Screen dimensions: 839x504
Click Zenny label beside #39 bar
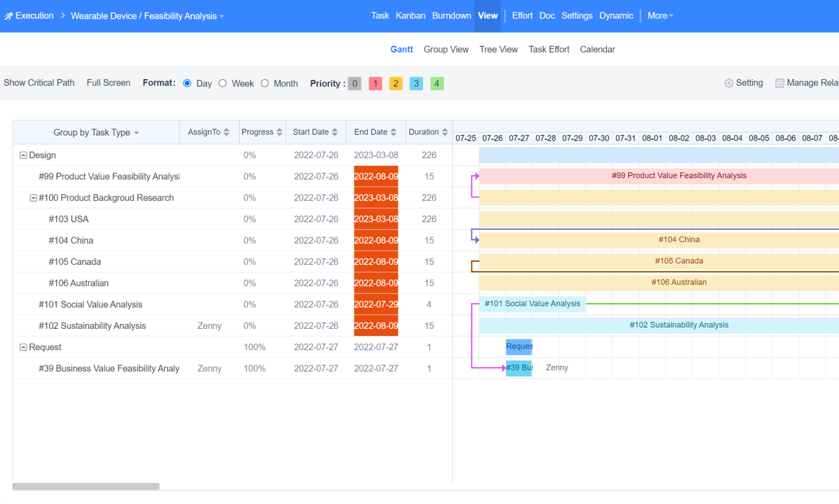557,368
